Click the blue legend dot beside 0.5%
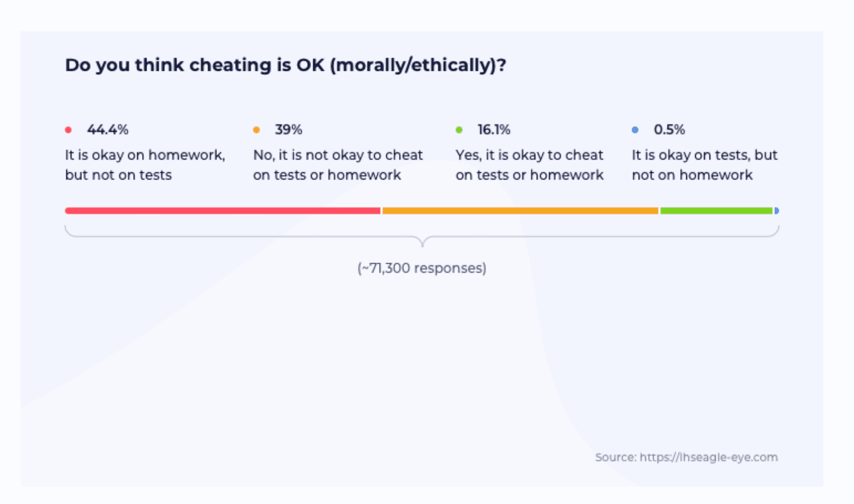 pyautogui.click(x=635, y=130)
